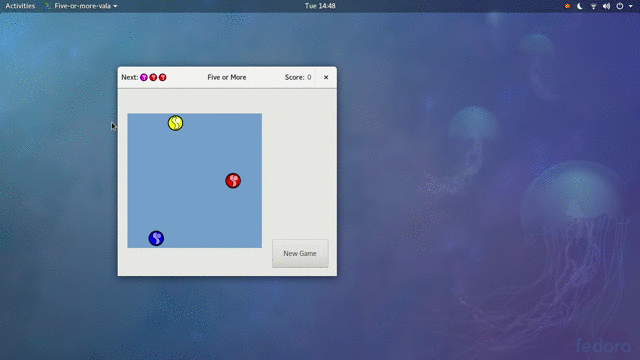Close the Five or More window
This screenshot has width=640, height=360.
[326, 77]
